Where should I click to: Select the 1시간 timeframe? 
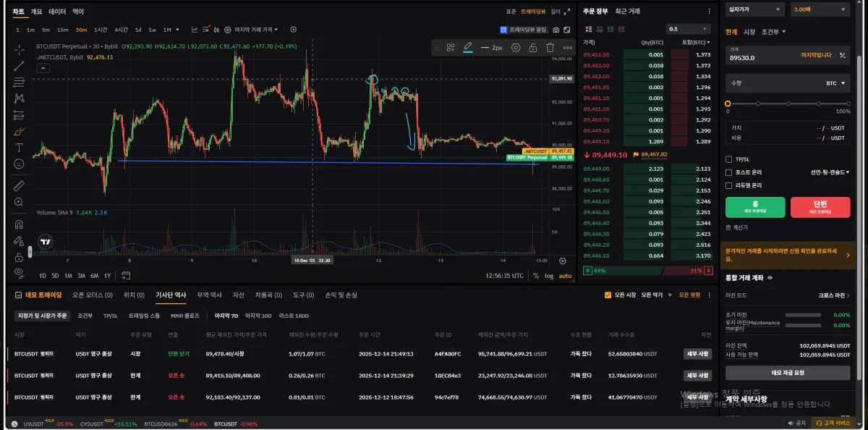pos(101,30)
